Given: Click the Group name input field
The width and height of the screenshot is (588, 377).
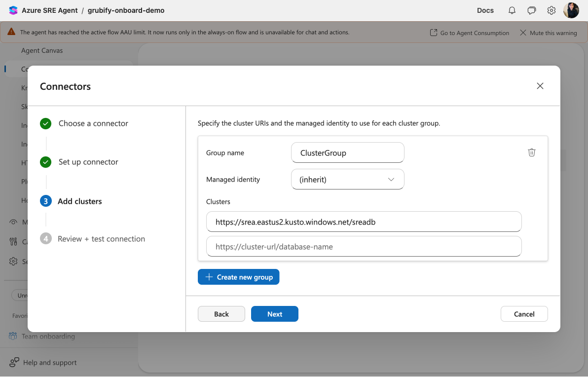Looking at the screenshot, I should 348,152.
